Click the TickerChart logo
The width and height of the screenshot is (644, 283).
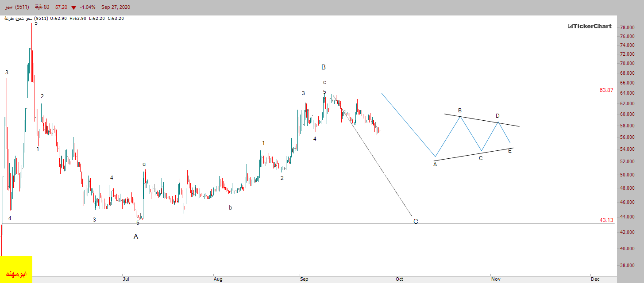(590, 26)
